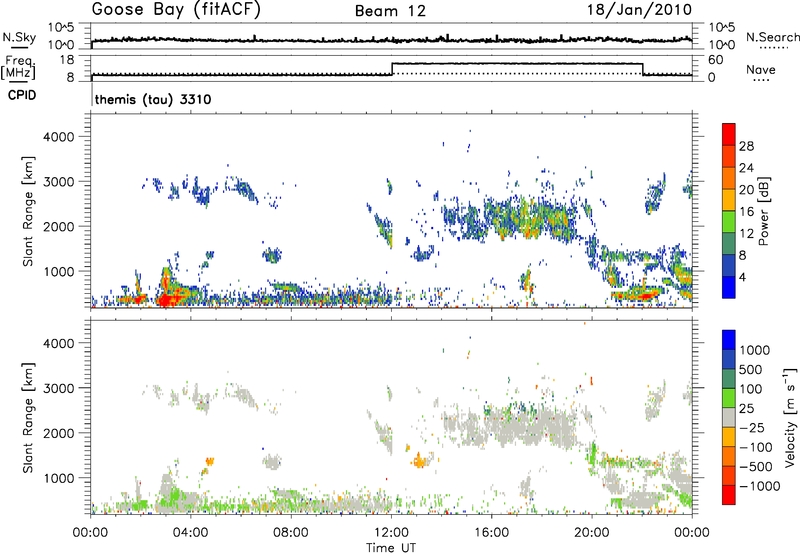Click the '16:00' time axis tick label
The width and height of the screenshot is (800, 554).
point(491,533)
